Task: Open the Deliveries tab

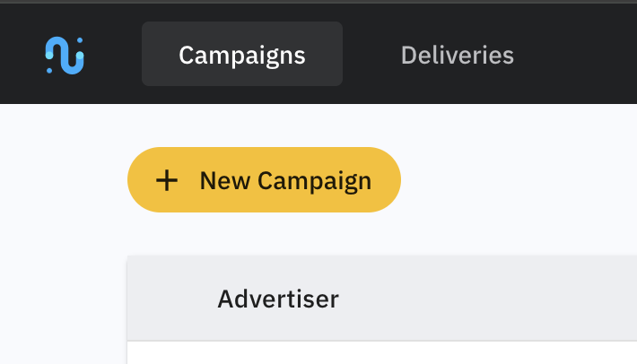Action: pyautogui.click(x=458, y=55)
